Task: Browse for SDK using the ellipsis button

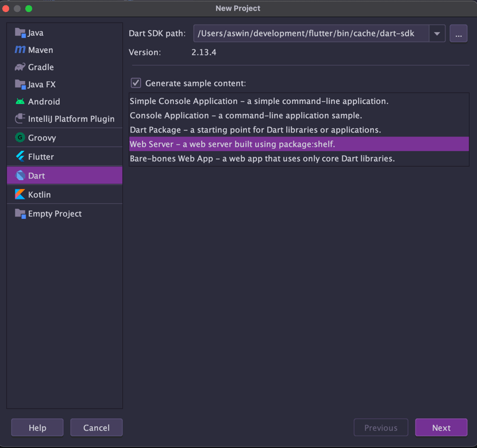Action: click(459, 33)
